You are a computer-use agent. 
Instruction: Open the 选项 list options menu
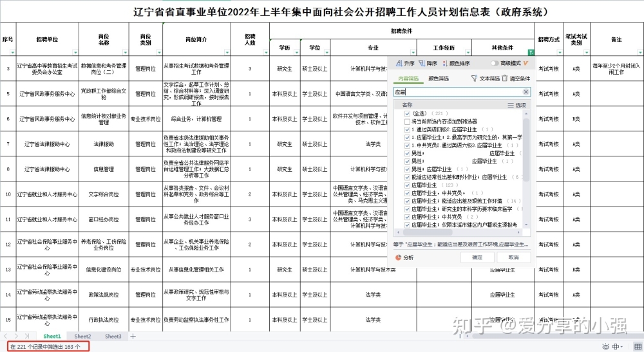point(516,105)
